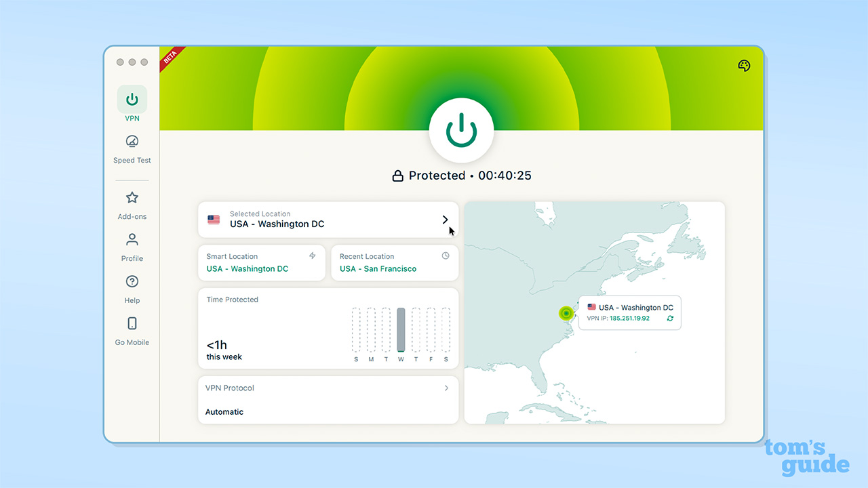Click the green connection marker on the map
This screenshot has height=488, width=868.
(x=567, y=313)
